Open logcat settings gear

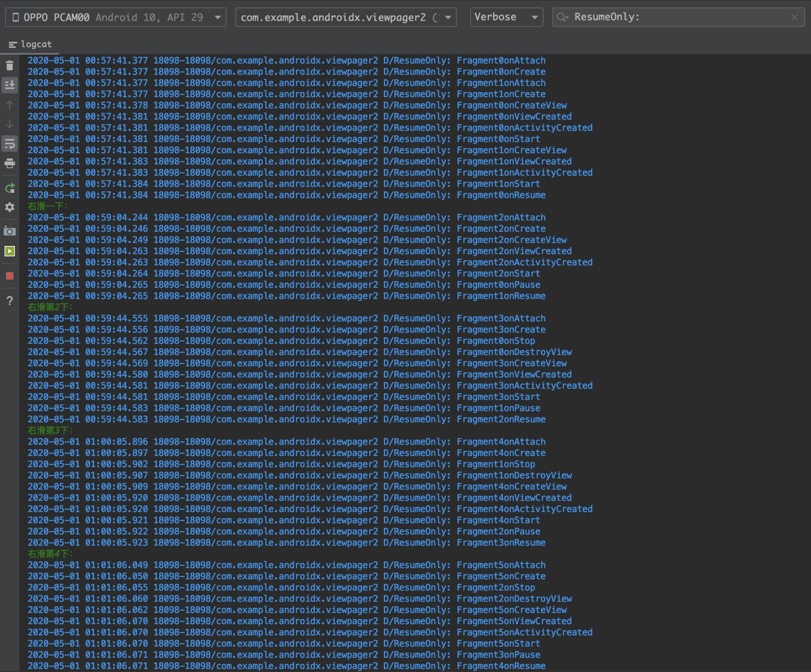click(x=10, y=207)
